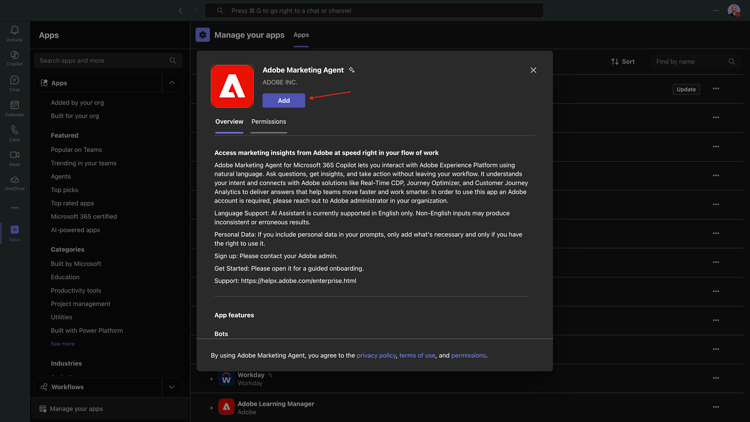Open the permissions link in footer
Image resolution: width=750 pixels, height=422 pixels.
tap(468, 355)
